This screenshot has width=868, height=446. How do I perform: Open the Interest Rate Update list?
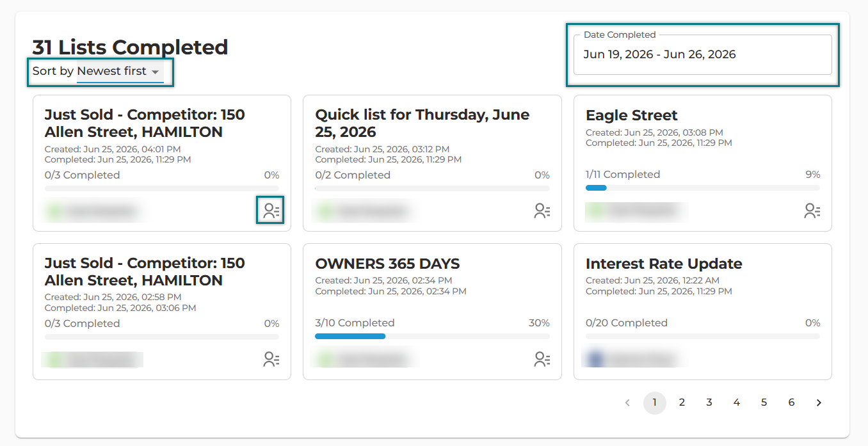pos(664,264)
